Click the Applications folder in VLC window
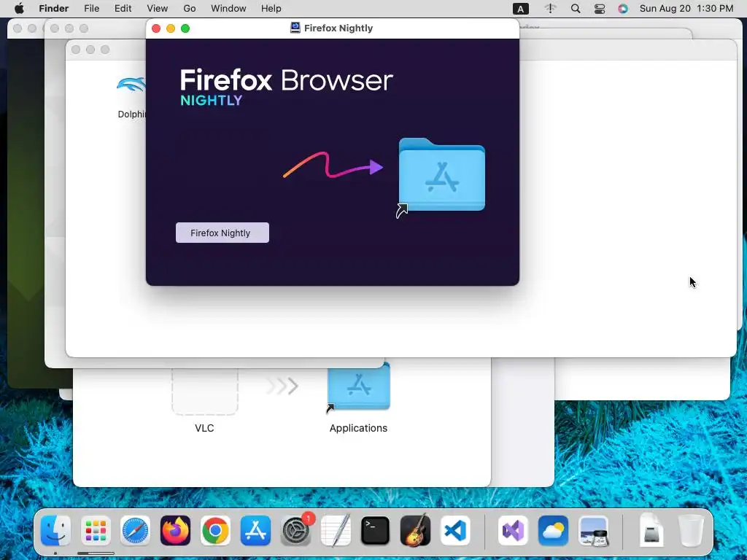 (x=359, y=386)
